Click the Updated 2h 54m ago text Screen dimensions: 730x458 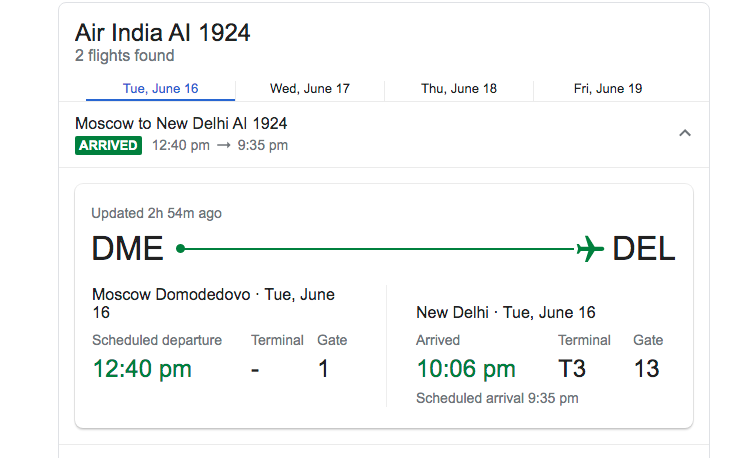pyautogui.click(x=156, y=213)
